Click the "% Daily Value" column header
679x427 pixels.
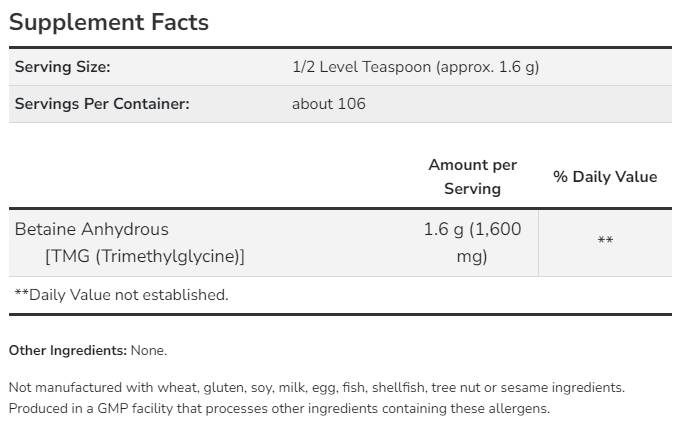point(605,176)
